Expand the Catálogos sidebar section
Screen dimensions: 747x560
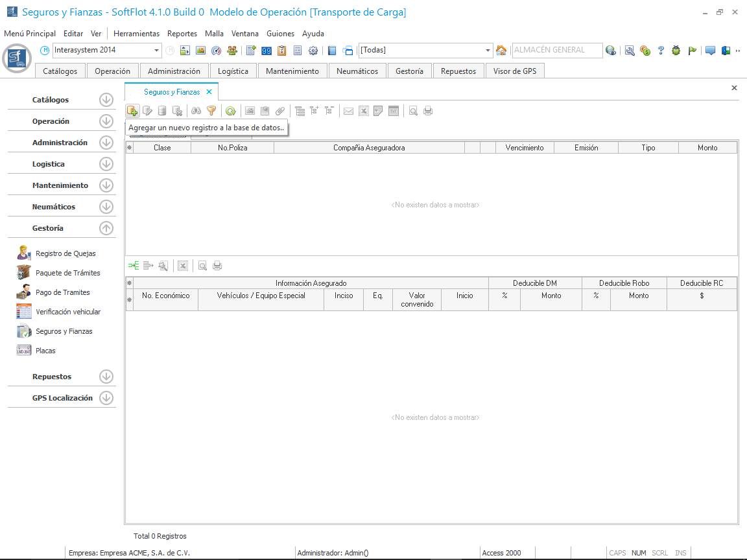tap(106, 100)
